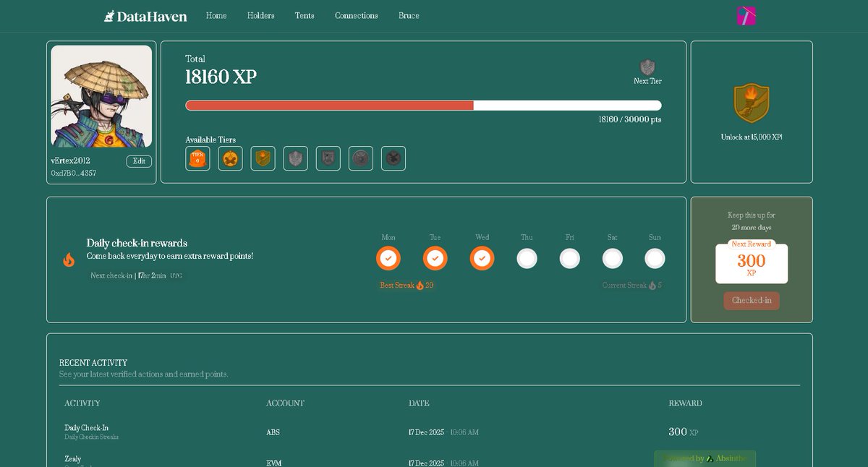Click the Monday check-in circle
This screenshot has height=467, width=868.
click(388, 258)
